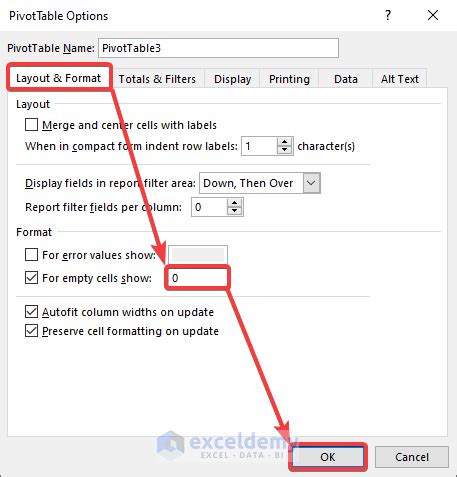Go to the Printing tab
The width and height of the screenshot is (457, 477).
coord(289,79)
